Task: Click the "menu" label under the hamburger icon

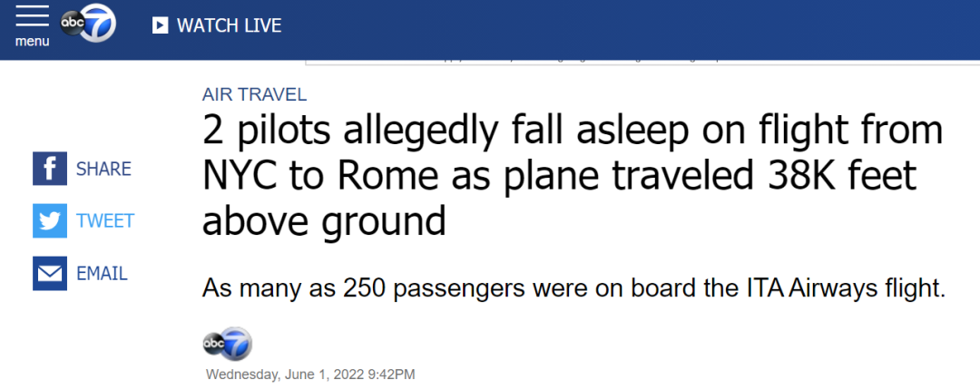Action: coord(32,42)
